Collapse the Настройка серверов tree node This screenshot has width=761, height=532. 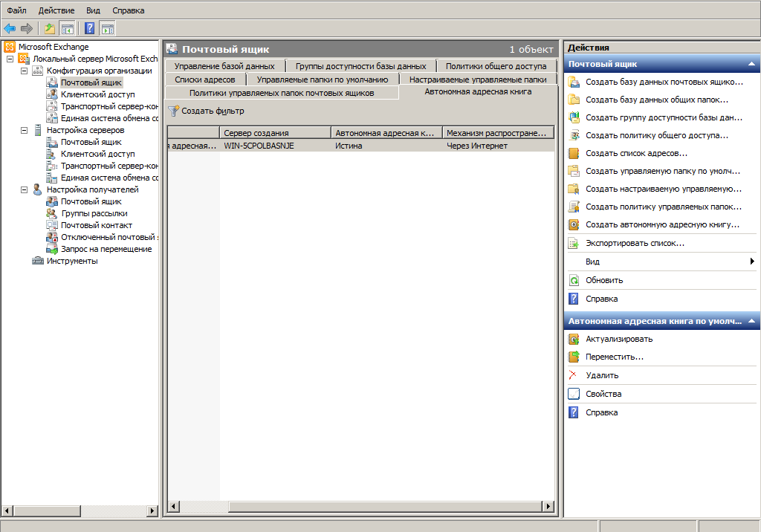coord(25,130)
